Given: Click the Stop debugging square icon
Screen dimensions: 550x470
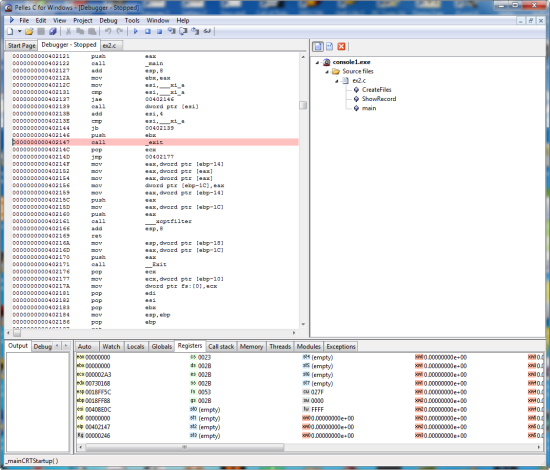Looking at the screenshot, I should [159, 32].
